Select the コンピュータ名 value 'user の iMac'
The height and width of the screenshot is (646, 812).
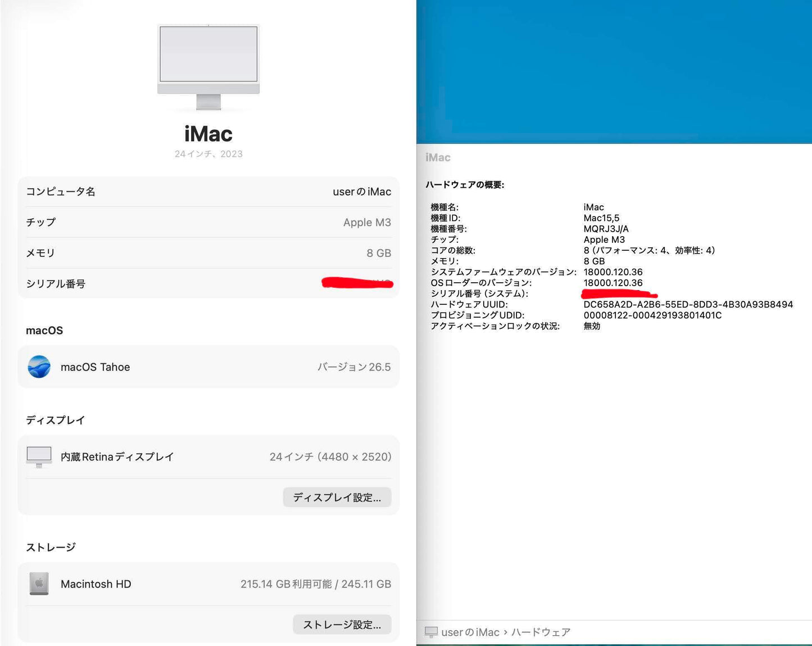click(362, 192)
